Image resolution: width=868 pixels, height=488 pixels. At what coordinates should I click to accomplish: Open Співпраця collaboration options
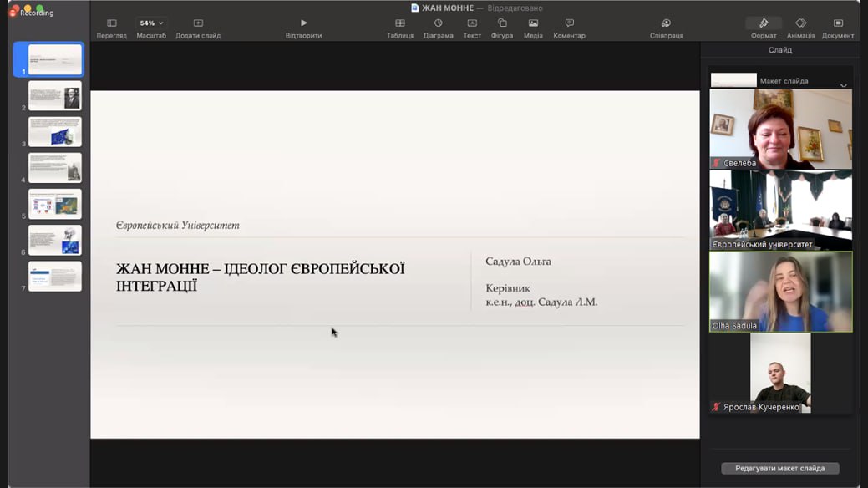(x=666, y=23)
